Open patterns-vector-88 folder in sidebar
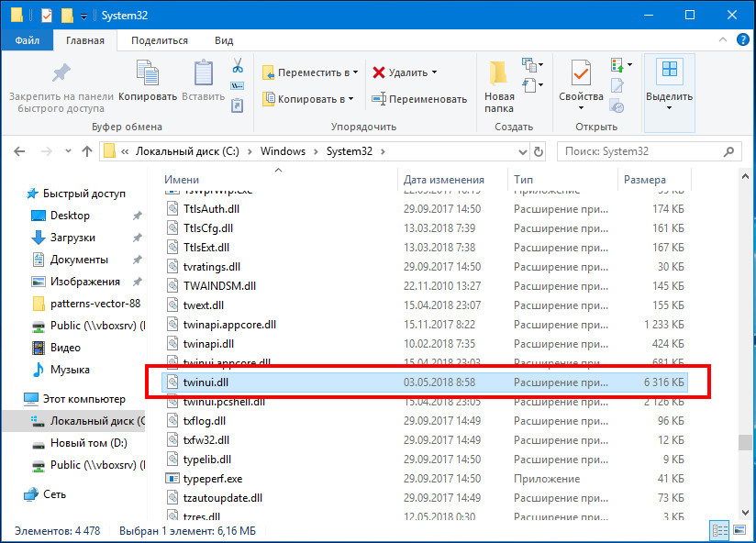 [x=86, y=304]
